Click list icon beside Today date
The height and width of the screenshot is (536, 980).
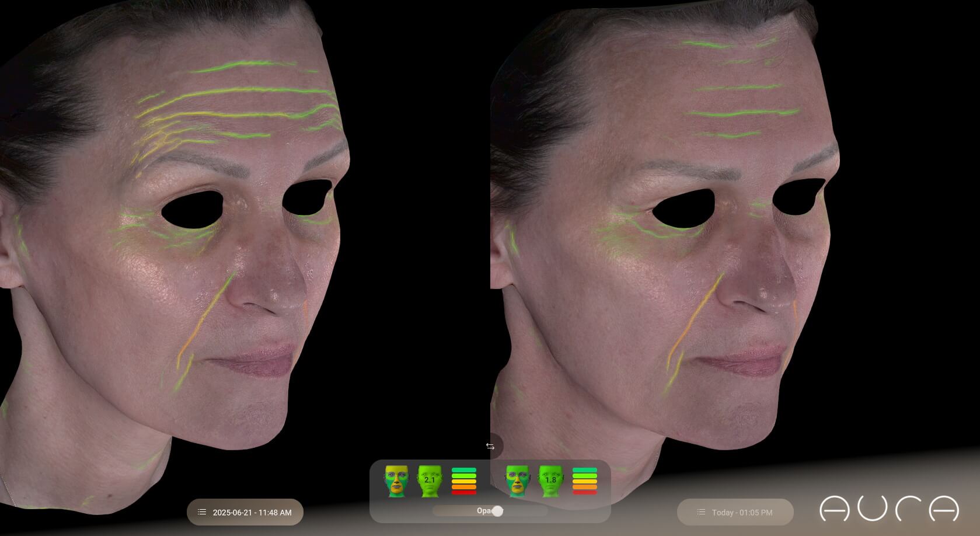click(x=701, y=512)
